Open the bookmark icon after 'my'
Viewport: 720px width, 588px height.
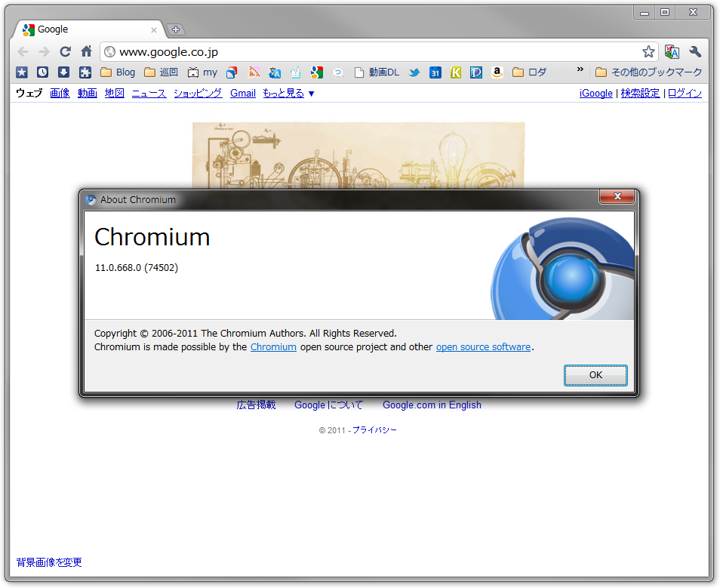point(232,72)
